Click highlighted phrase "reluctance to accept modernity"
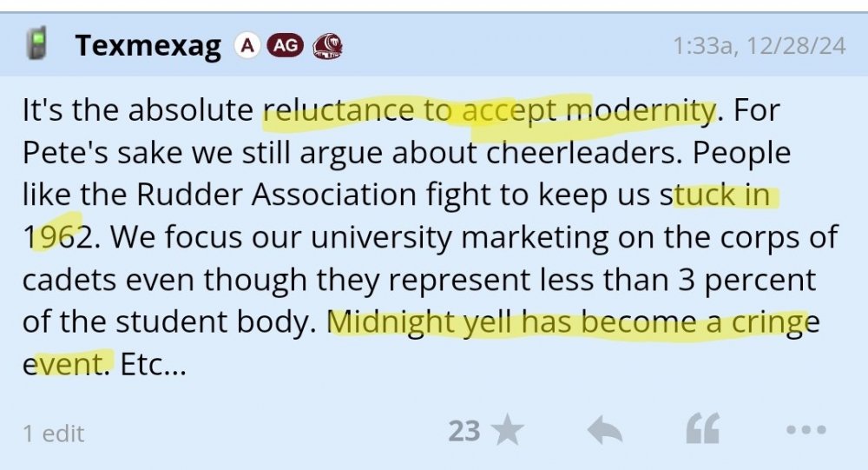Screen dimensions: 868x470 click(x=489, y=110)
